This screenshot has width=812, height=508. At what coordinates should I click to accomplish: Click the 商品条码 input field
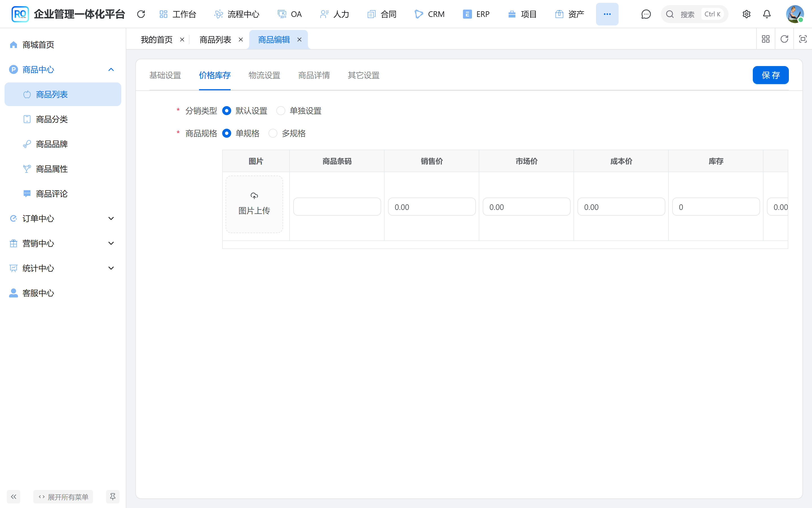[337, 207]
